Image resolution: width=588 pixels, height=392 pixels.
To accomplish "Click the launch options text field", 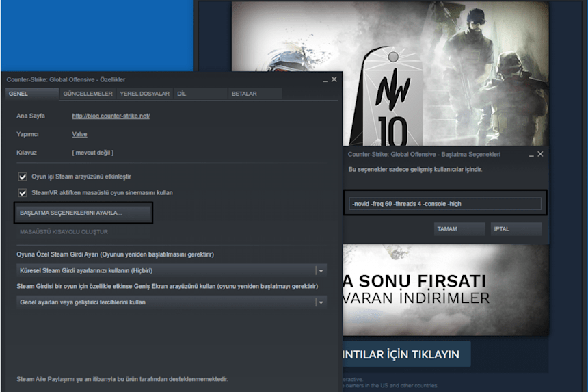I will [445, 204].
